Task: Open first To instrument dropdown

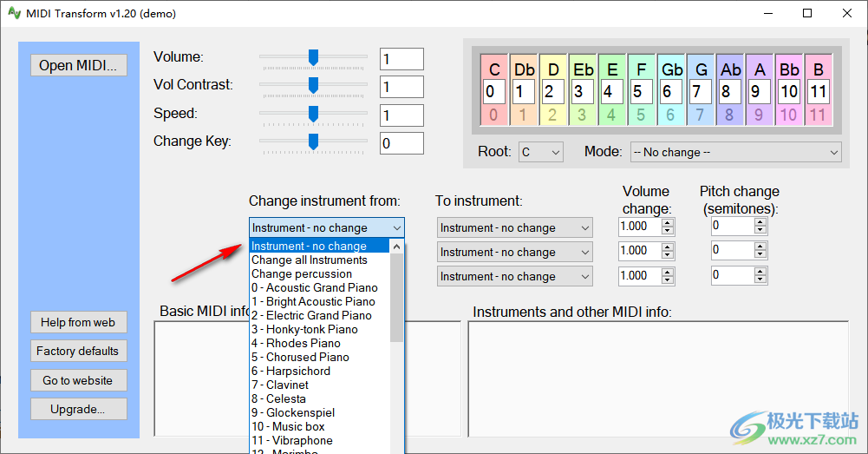Action: pos(515,227)
